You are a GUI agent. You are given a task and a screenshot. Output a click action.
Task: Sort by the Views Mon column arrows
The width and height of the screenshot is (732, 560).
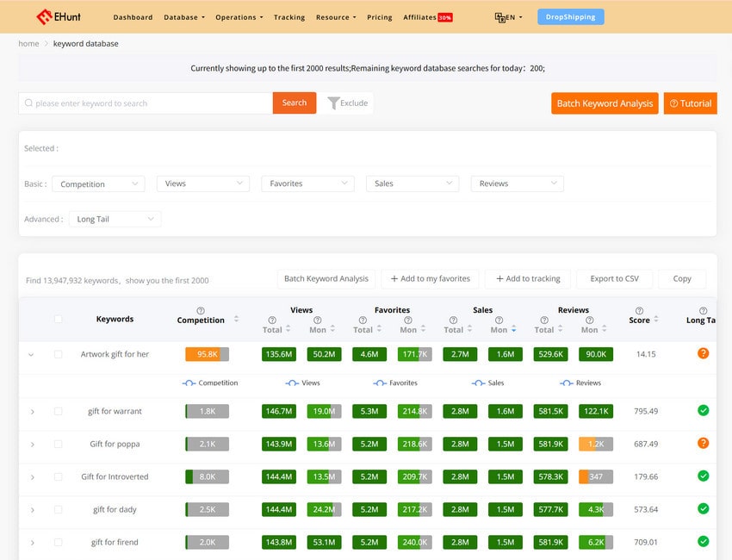tap(331, 328)
